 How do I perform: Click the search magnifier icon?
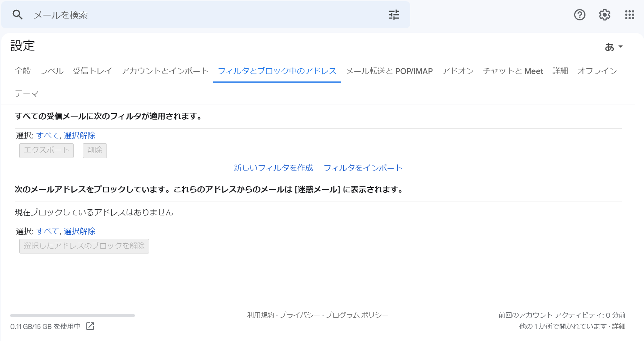click(17, 15)
